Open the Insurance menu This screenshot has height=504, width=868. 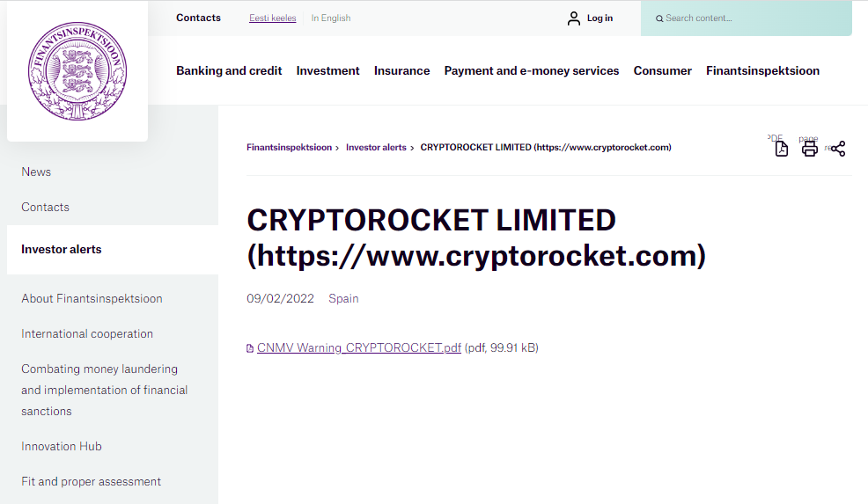401,70
